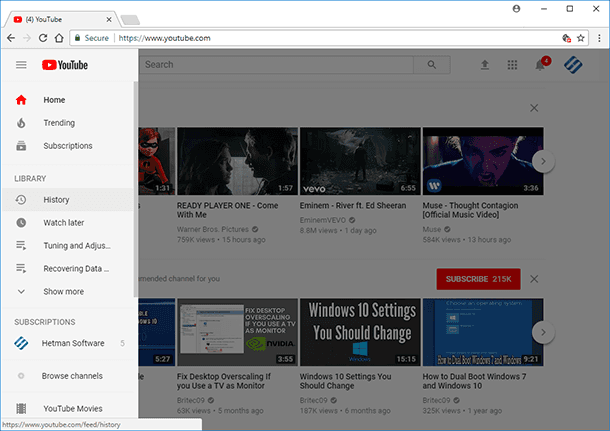Image resolution: width=610 pixels, height=431 pixels.
Task: Click browser home button
Action: (x=59, y=38)
